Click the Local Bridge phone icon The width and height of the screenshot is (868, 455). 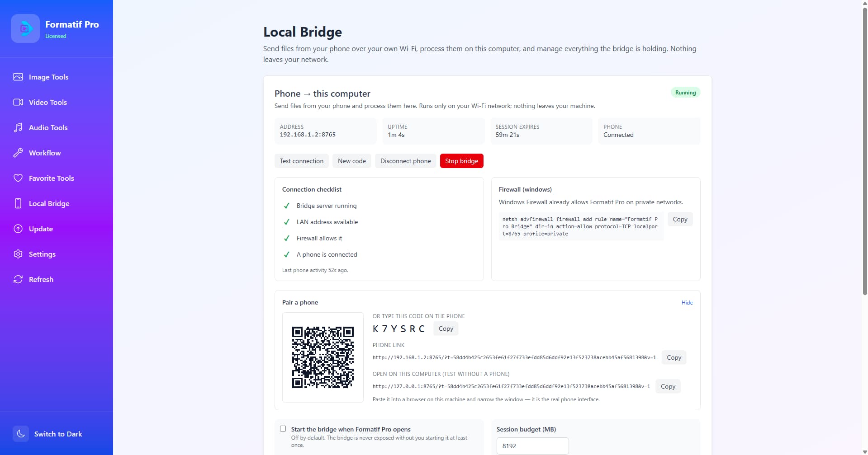[x=18, y=203]
